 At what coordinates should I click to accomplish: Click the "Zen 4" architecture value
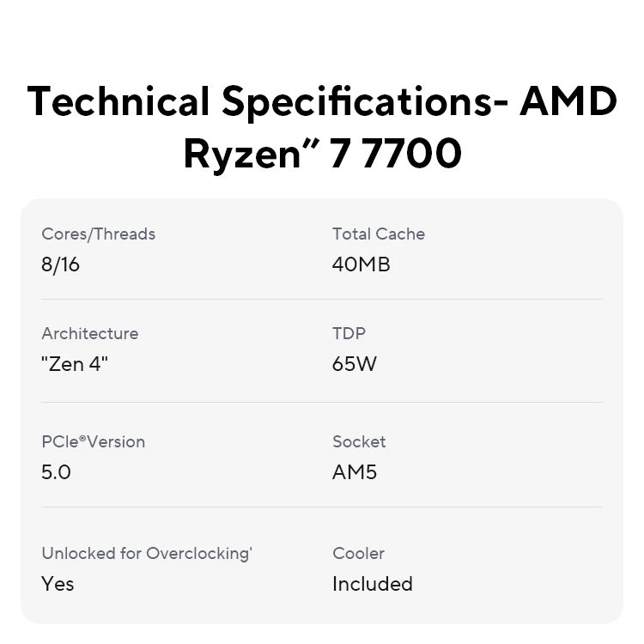point(75,364)
